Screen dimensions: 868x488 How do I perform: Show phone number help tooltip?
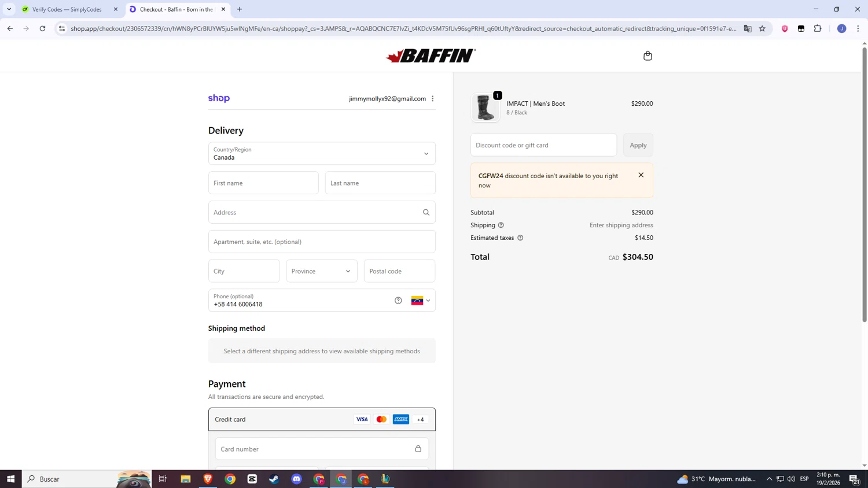(x=398, y=300)
